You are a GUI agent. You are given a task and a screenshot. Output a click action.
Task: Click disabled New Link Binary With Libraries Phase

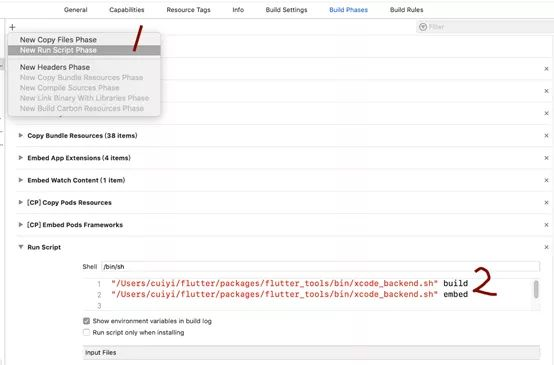84,98
